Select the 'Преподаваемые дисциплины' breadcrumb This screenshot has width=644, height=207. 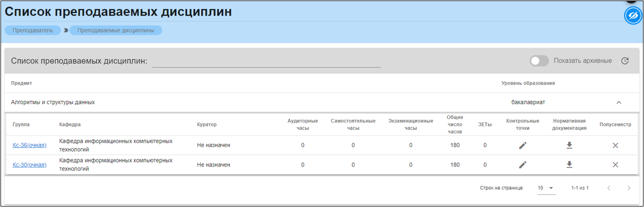115,30
